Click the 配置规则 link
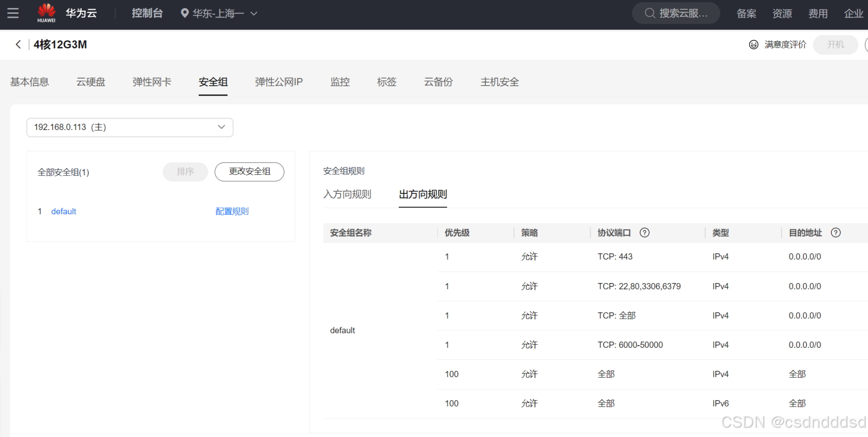Screen dimensions: 868x437 point(232,211)
